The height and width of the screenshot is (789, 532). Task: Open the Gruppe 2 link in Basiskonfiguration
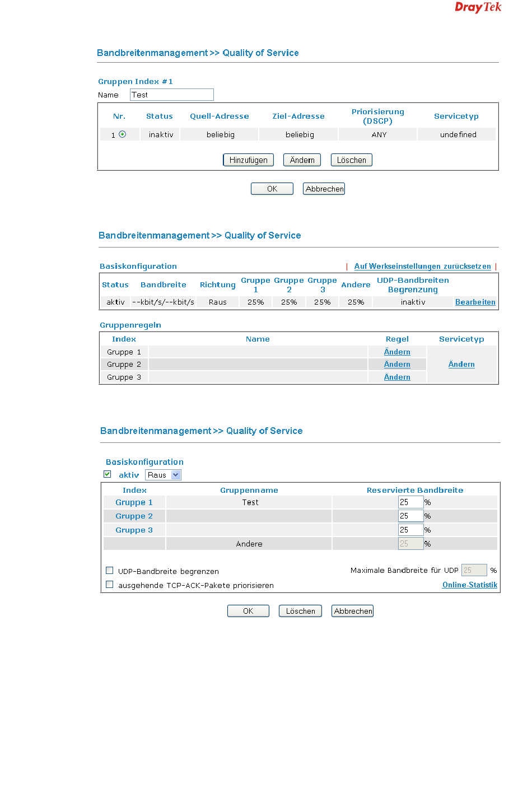pyautogui.click(x=134, y=516)
